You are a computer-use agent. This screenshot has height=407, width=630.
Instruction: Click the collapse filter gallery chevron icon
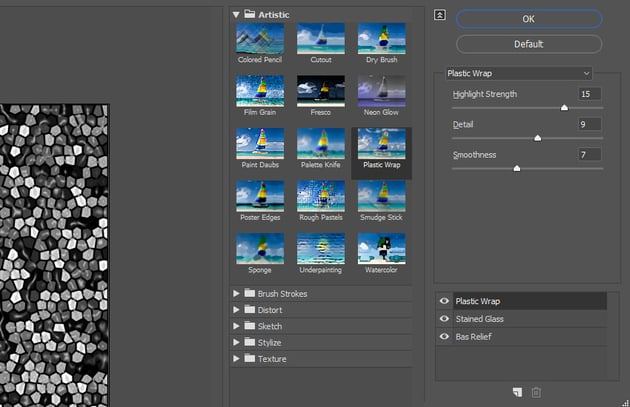440,15
